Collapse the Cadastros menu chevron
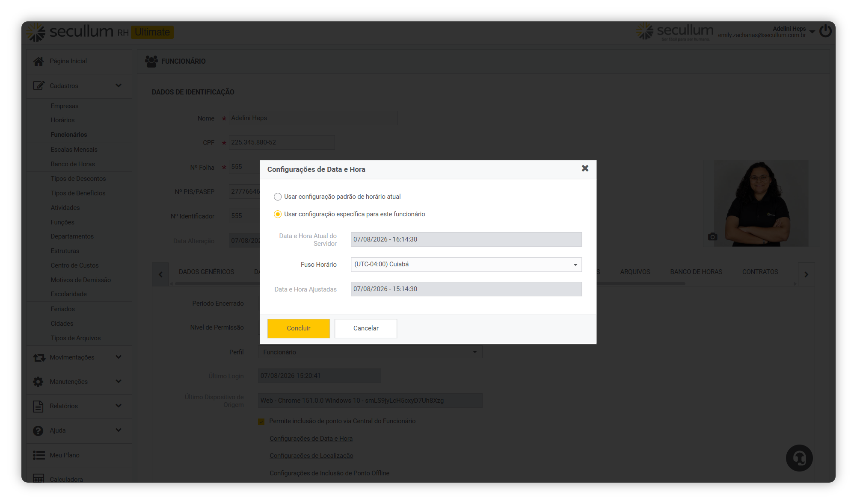This screenshot has height=504, width=857. [x=119, y=85]
